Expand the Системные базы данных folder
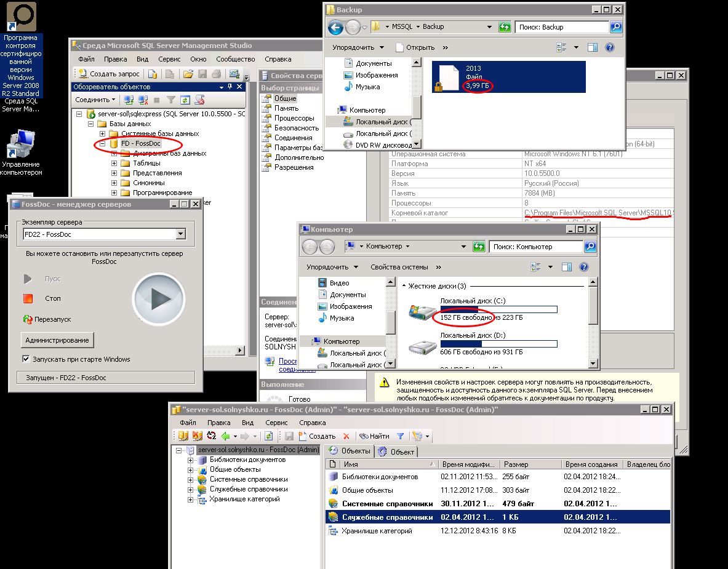Screen dimensions: 728x569 102,133
